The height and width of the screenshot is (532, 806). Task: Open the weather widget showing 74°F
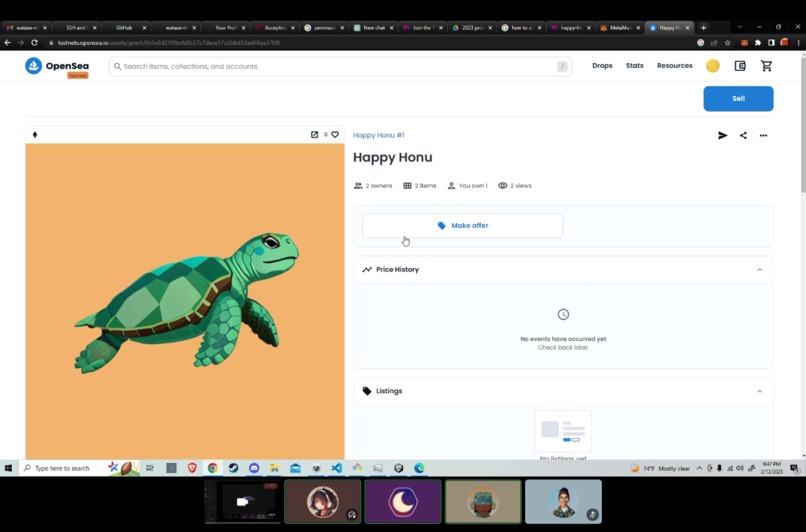coord(661,468)
